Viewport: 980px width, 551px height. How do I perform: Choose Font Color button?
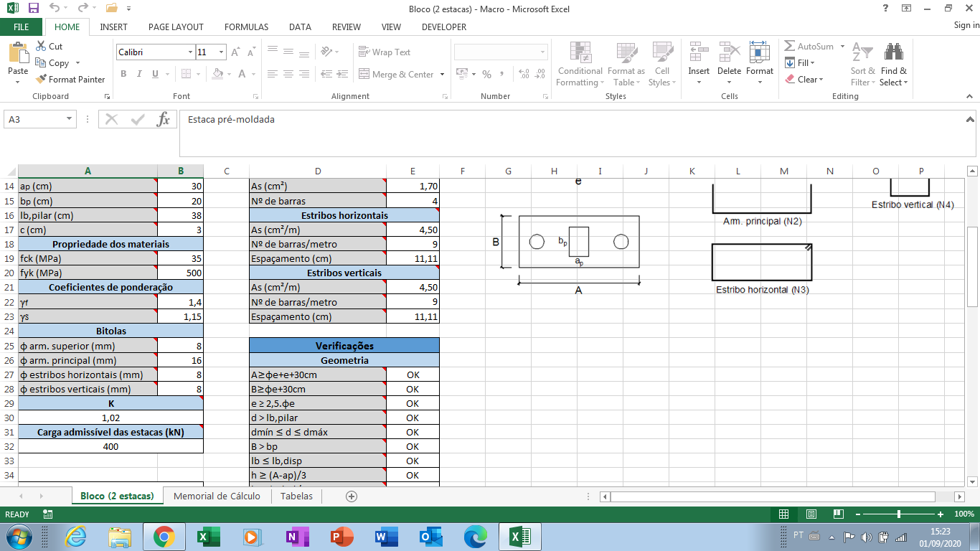click(242, 74)
